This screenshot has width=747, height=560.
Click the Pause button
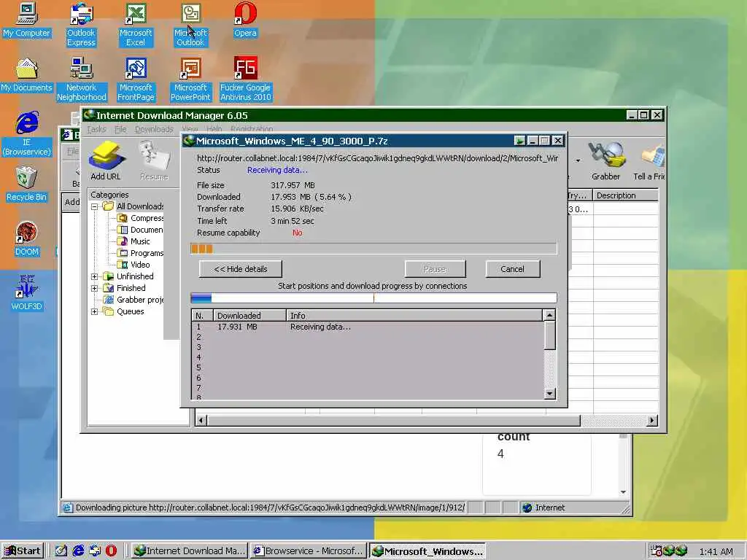tap(435, 269)
